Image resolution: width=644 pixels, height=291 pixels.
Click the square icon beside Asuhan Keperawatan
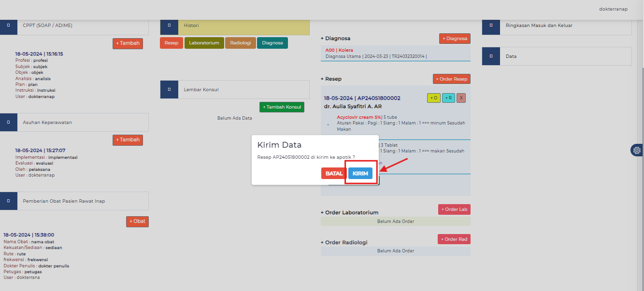pyautogui.click(x=9, y=123)
